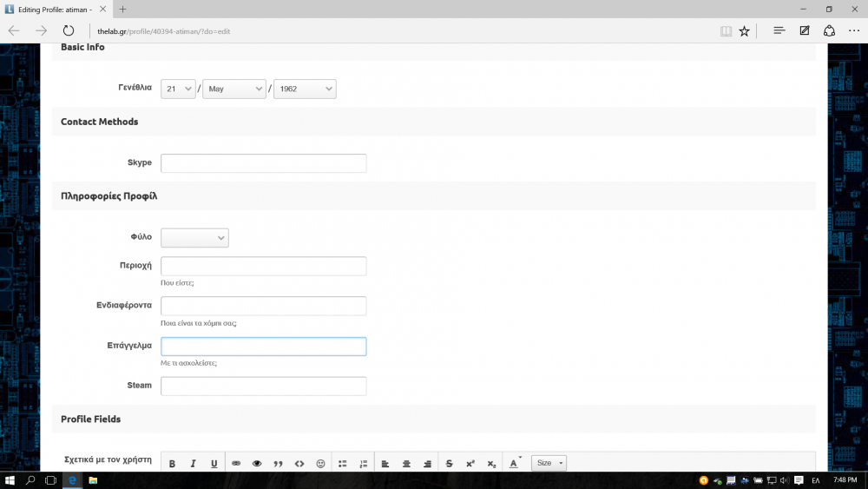
Task: Open File Explorer from taskbar
Action: (x=93, y=480)
